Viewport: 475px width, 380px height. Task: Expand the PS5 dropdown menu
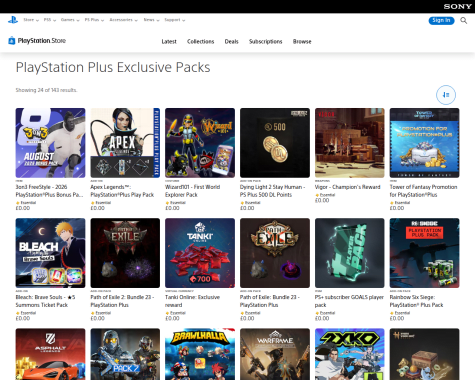[x=50, y=20]
